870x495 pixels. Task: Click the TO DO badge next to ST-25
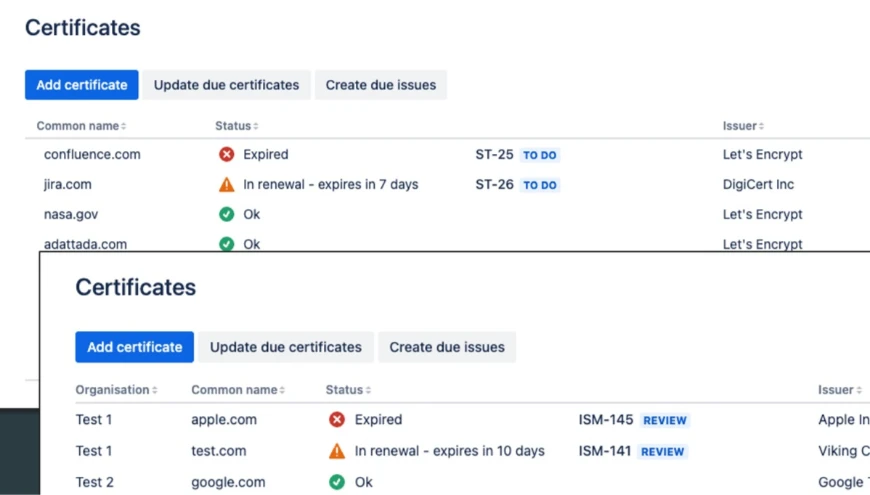coord(540,155)
